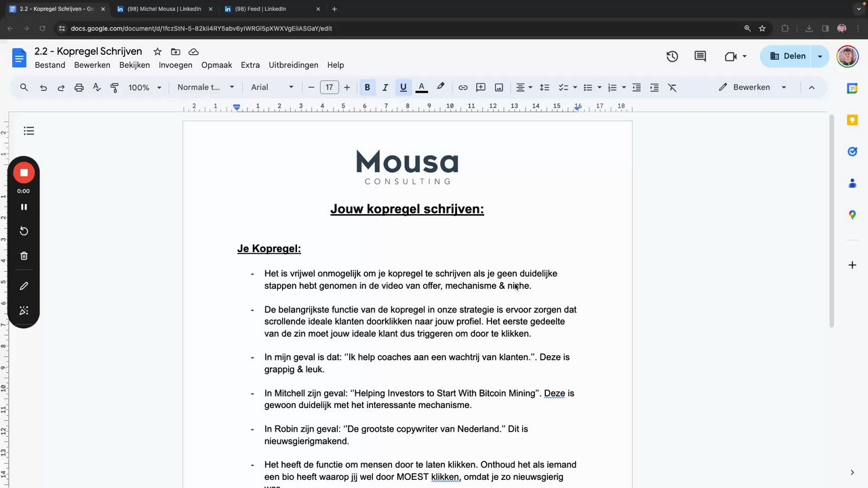Image resolution: width=868 pixels, height=488 pixels.
Task: Open the Uitbreidingen menu
Action: (294, 65)
